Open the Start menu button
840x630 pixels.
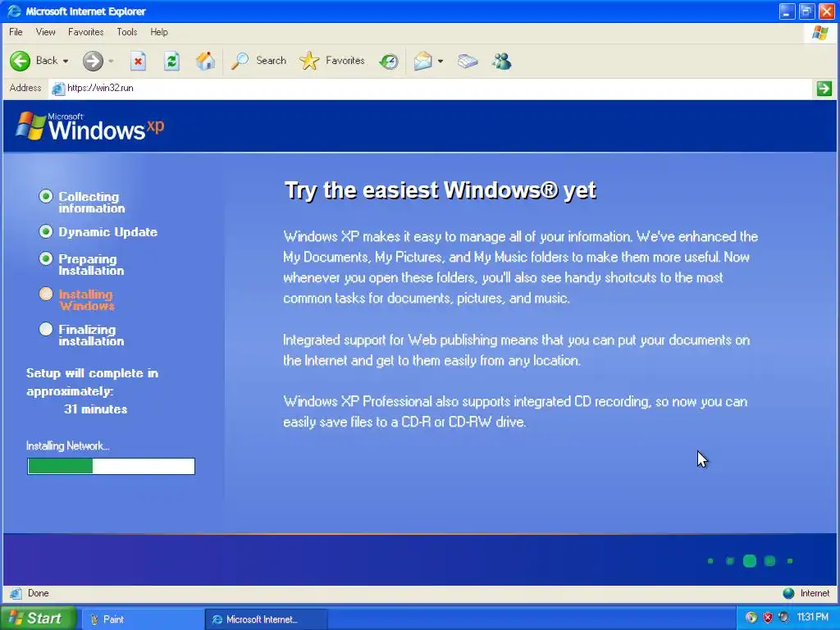pos(39,619)
